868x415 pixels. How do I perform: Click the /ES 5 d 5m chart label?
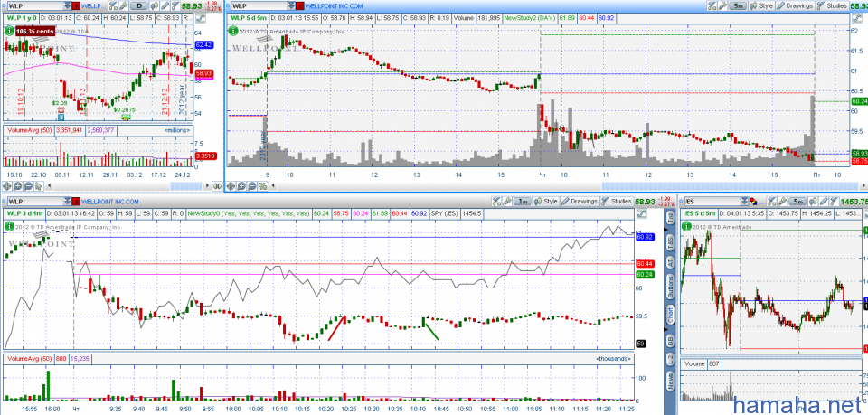[x=700, y=213]
